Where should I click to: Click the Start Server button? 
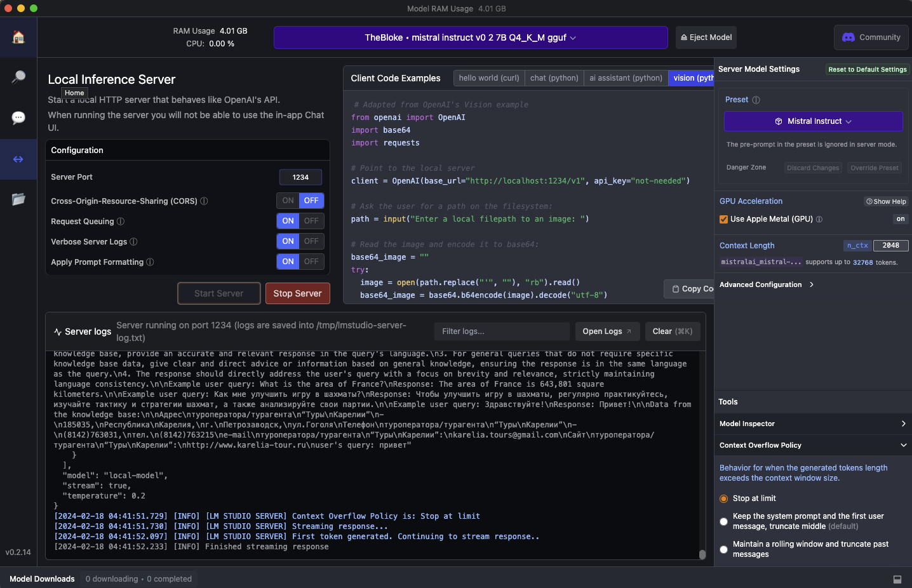click(219, 293)
